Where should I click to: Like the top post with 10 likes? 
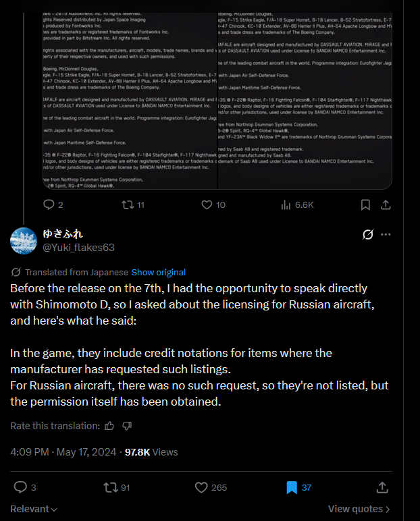coord(208,204)
